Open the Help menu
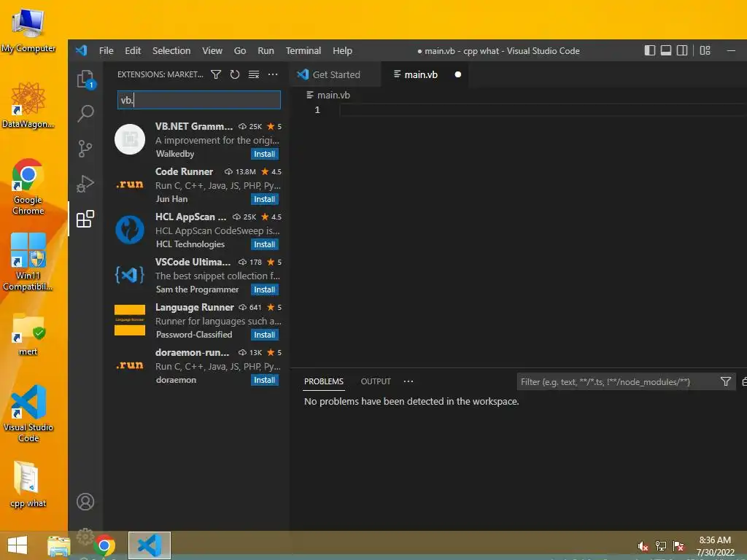Screen dimensions: 747x560 point(342,50)
